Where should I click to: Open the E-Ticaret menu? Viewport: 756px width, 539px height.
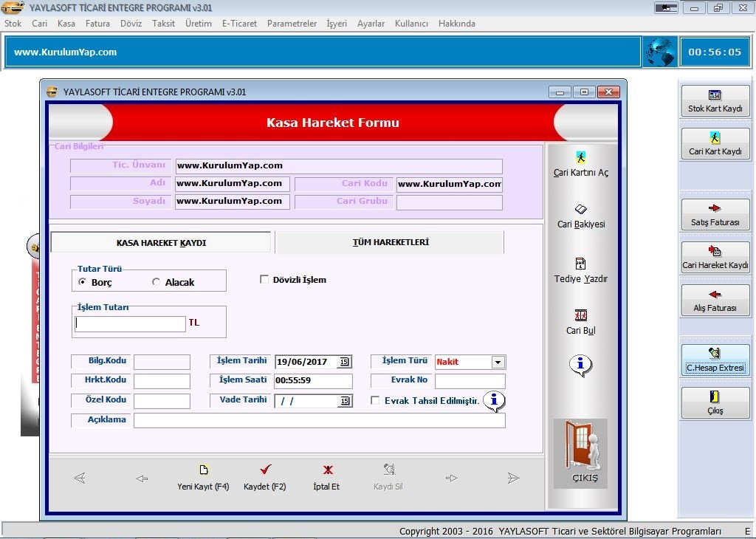click(240, 23)
